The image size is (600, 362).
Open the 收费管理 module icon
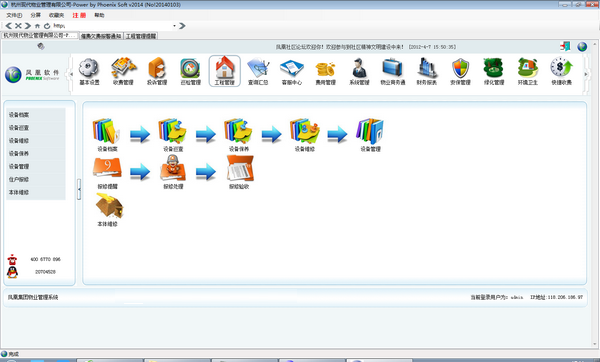pos(123,68)
